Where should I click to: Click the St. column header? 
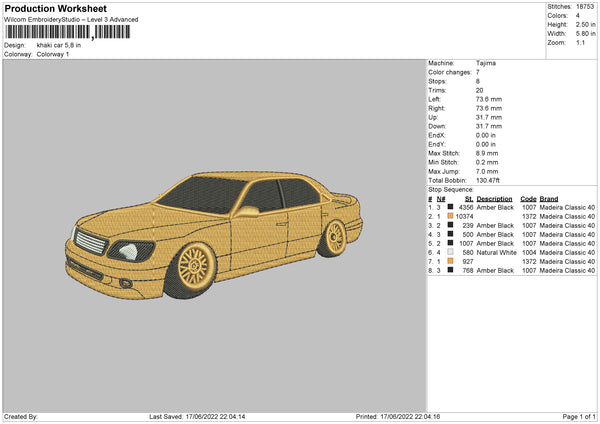[468, 198]
